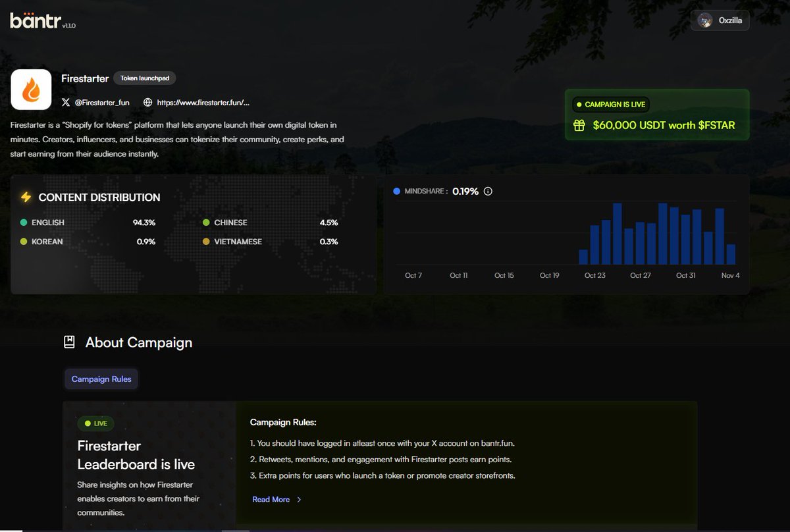The image size is (790, 532).
Task: Click the 0.19% mindshare value
Action: click(465, 192)
